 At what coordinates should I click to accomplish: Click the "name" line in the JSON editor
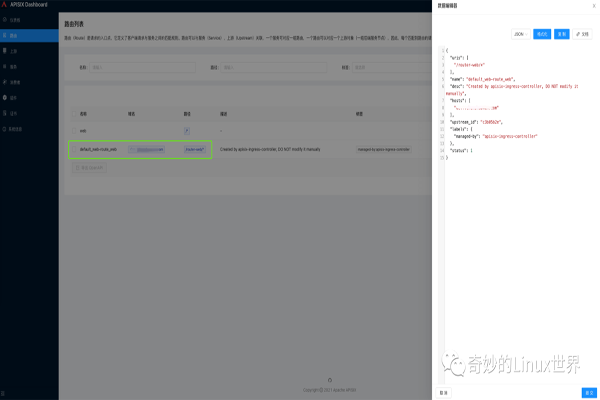point(483,79)
